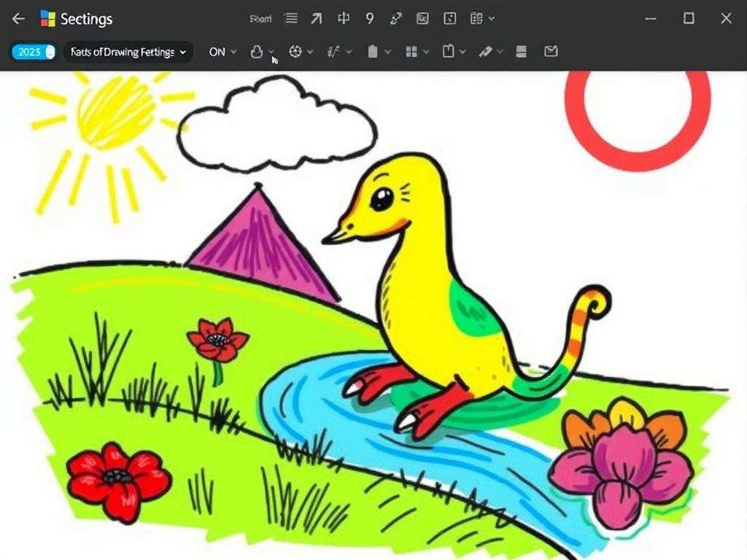
Task: Click the four-square grid icon
Action: tap(411, 52)
